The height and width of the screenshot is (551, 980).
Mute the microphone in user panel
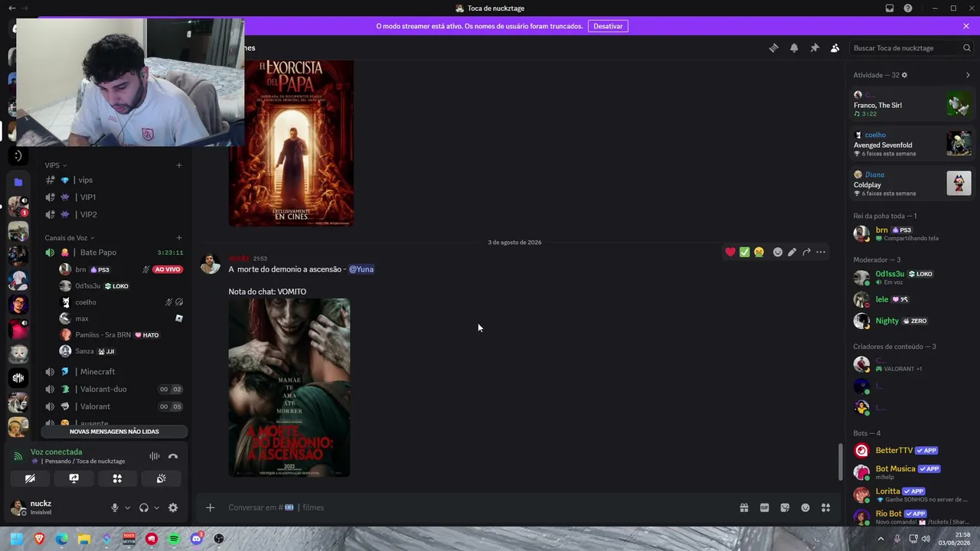(x=115, y=507)
